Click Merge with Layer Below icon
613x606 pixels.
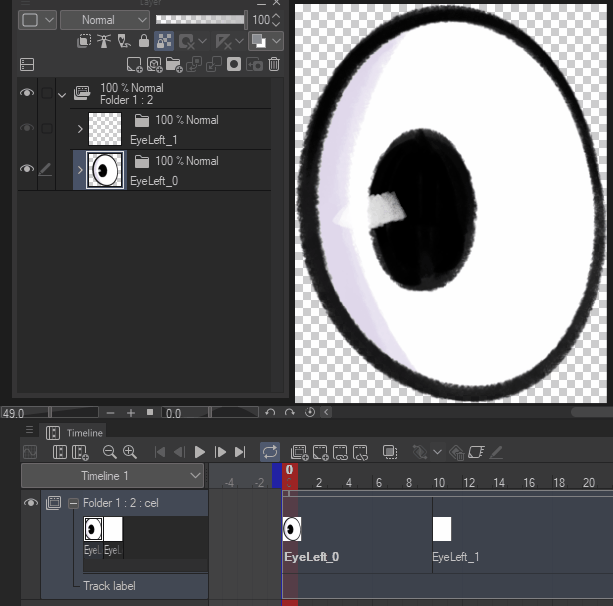point(214,65)
